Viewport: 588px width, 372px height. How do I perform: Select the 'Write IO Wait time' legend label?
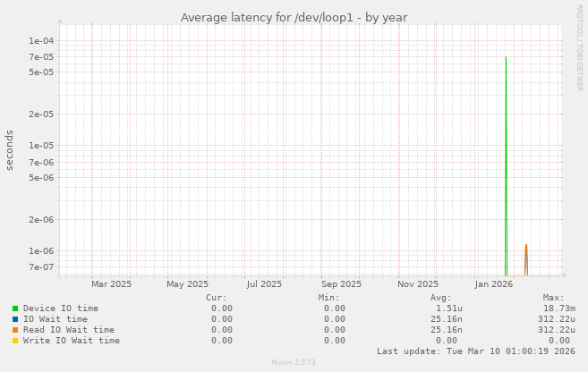coord(72,341)
